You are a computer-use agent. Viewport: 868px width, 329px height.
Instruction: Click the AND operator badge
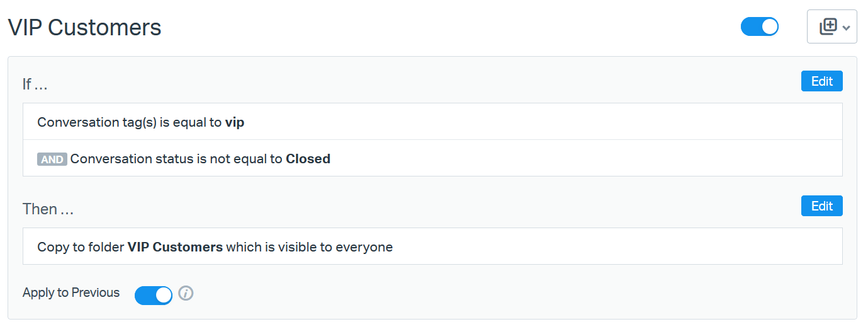52,159
